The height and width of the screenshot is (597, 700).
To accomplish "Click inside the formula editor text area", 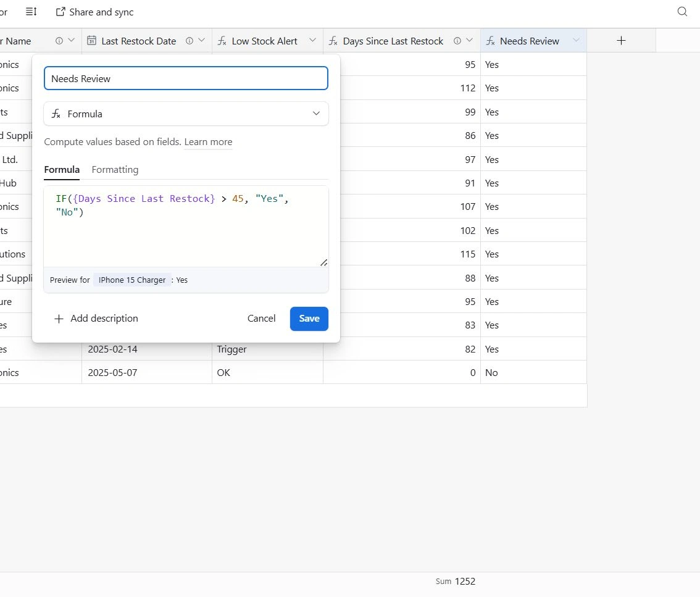I will 186,238.
